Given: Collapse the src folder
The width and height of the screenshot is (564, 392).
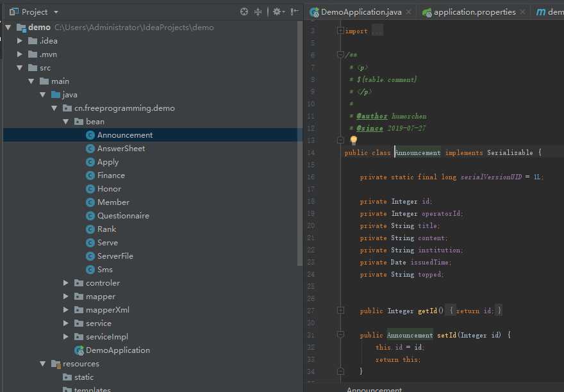Looking at the screenshot, I should (x=20, y=68).
